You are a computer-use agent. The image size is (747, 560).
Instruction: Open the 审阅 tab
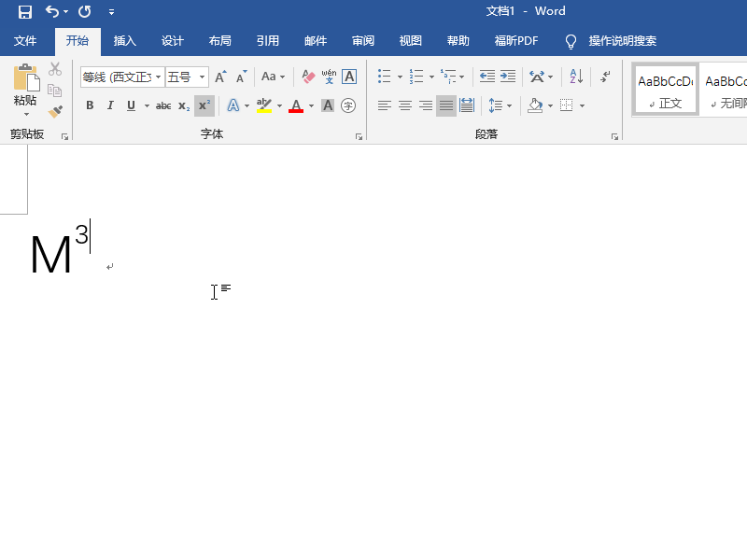point(363,41)
